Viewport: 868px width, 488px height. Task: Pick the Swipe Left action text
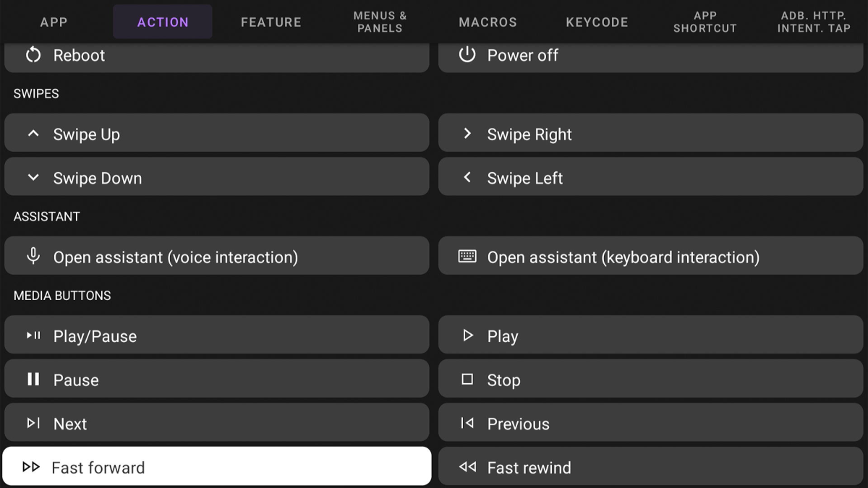(525, 179)
